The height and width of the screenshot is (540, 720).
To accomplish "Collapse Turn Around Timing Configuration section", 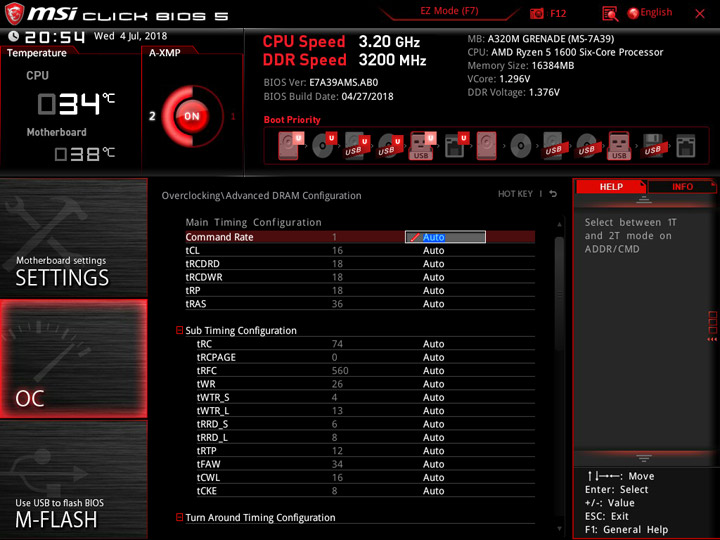I will (180, 517).
